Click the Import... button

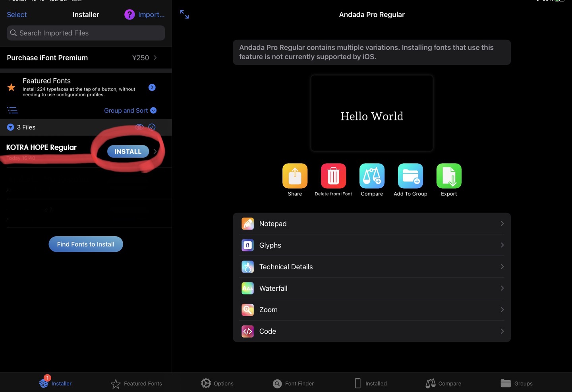coord(151,15)
